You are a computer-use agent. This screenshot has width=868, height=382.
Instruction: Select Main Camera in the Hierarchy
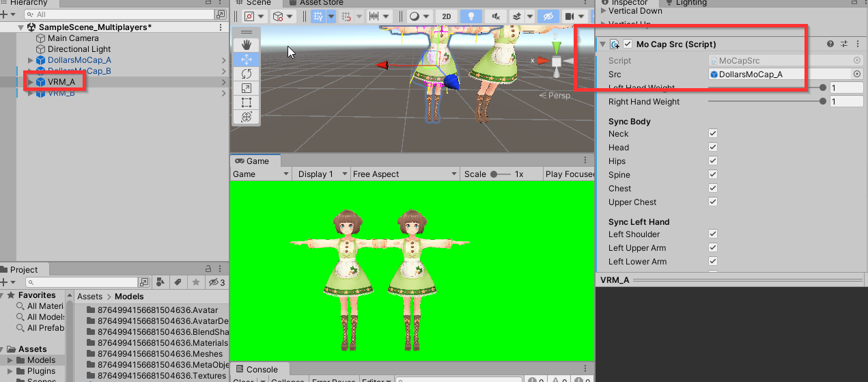(73, 38)
